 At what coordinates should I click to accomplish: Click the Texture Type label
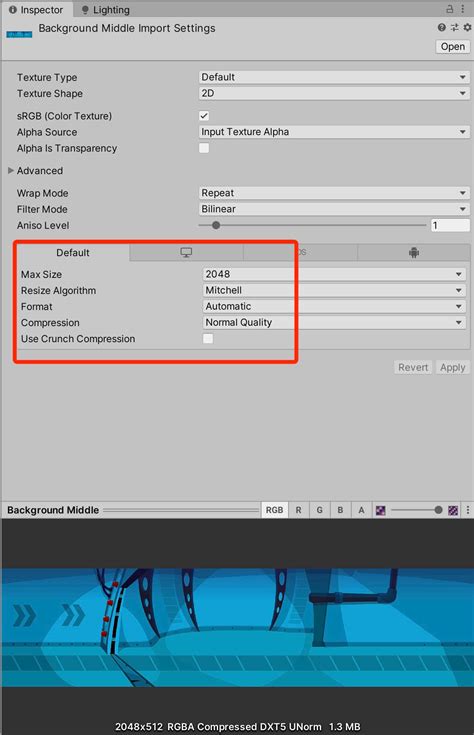coord(47,77)
